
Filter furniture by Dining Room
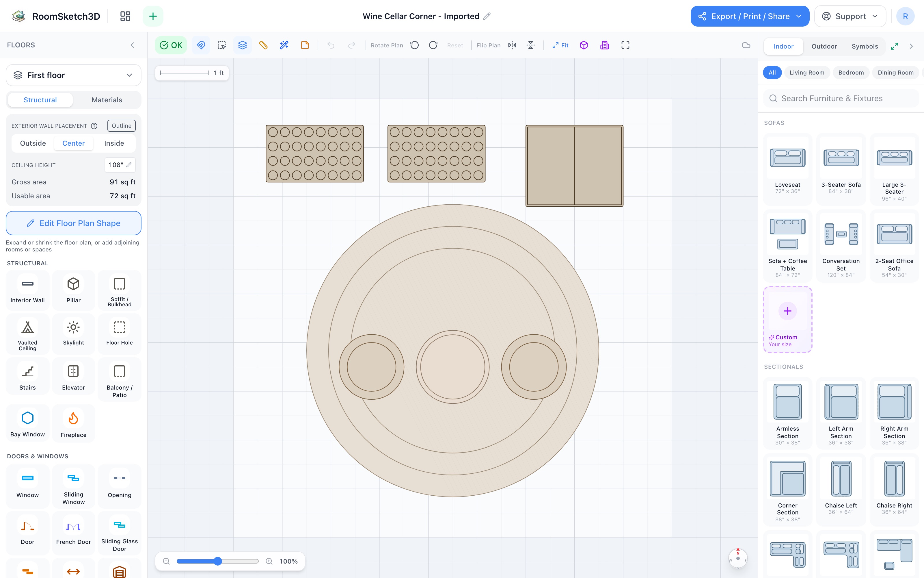[x=895, y=73]
